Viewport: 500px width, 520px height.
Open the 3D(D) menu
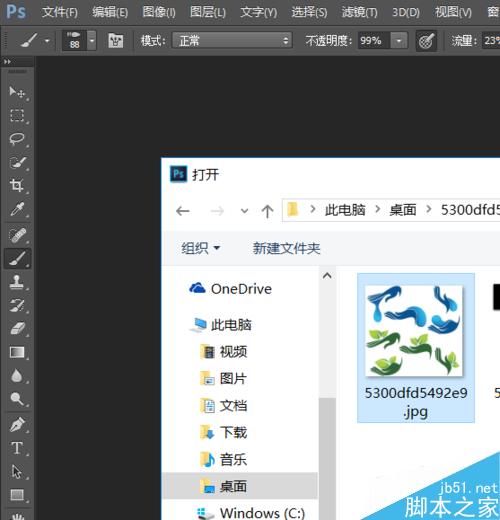pyautogui.click(x=406, y=12)
